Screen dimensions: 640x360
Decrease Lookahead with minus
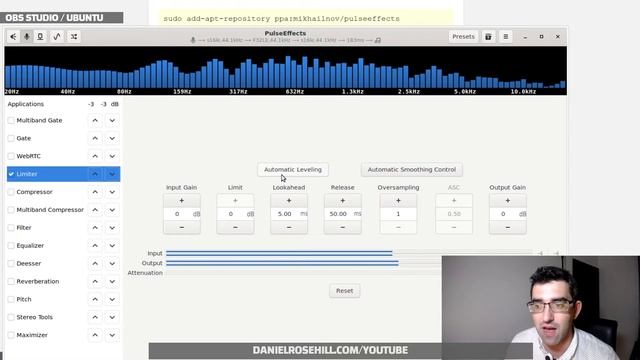[x=289, y=227]
